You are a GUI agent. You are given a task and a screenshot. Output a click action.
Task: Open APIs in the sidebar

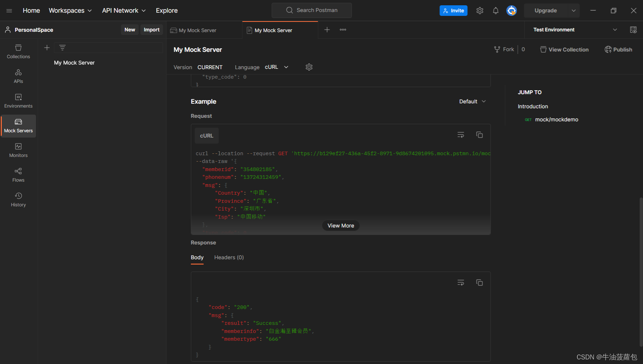pos(18,77)
